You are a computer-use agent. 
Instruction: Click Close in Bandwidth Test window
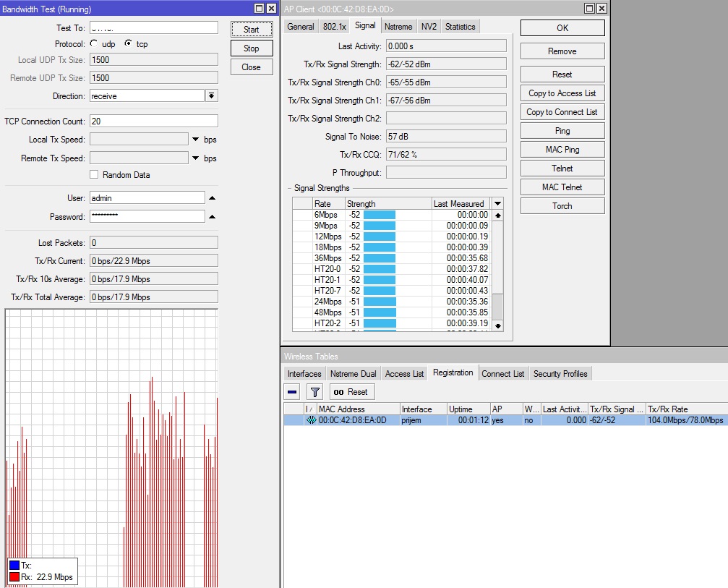[252, 67]
